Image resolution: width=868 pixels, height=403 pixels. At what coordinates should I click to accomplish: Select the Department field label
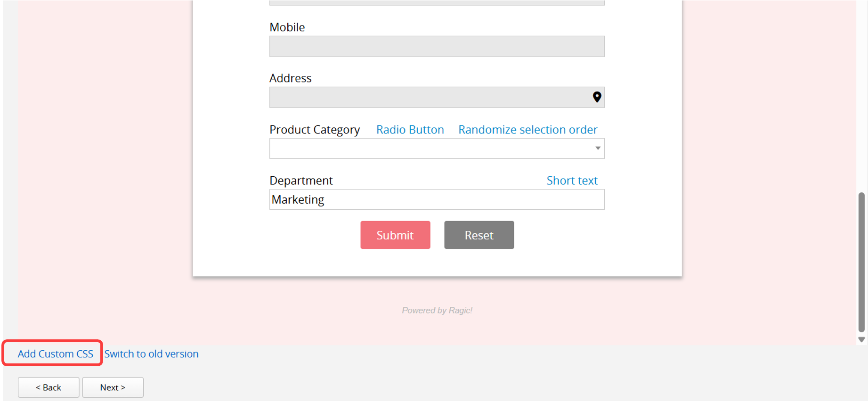click(301, 181)
